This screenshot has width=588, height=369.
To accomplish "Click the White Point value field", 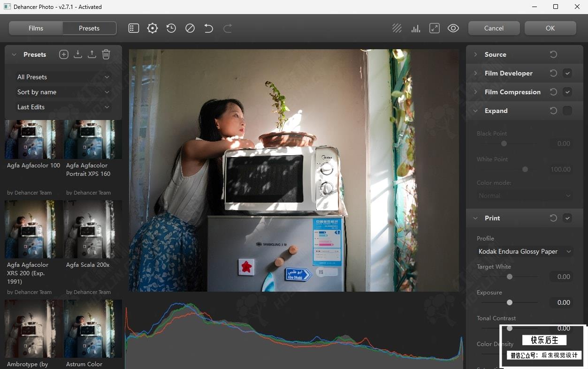I will click(561, 169).
